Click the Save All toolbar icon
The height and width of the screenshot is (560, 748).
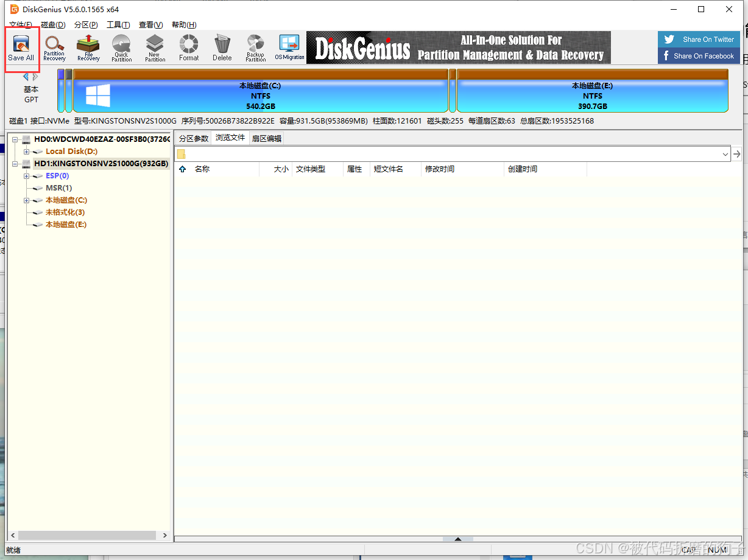tap(21, 48)
